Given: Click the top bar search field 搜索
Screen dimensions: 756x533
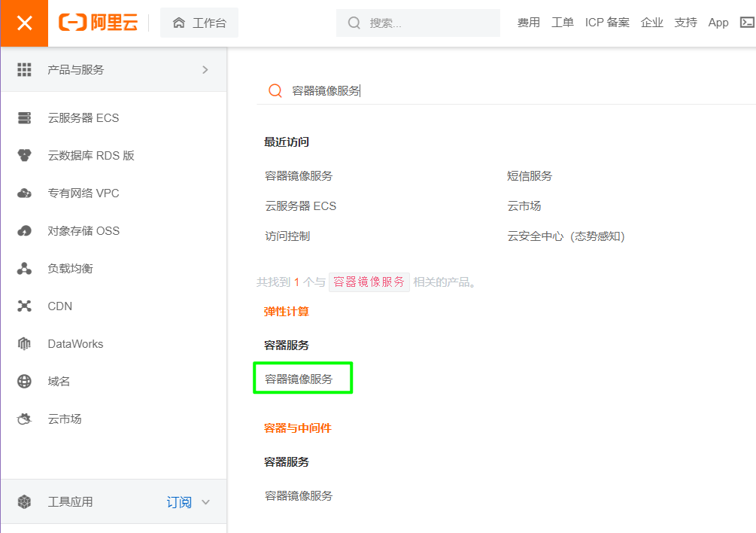Looking at the screenshot, I should [418, 23].
